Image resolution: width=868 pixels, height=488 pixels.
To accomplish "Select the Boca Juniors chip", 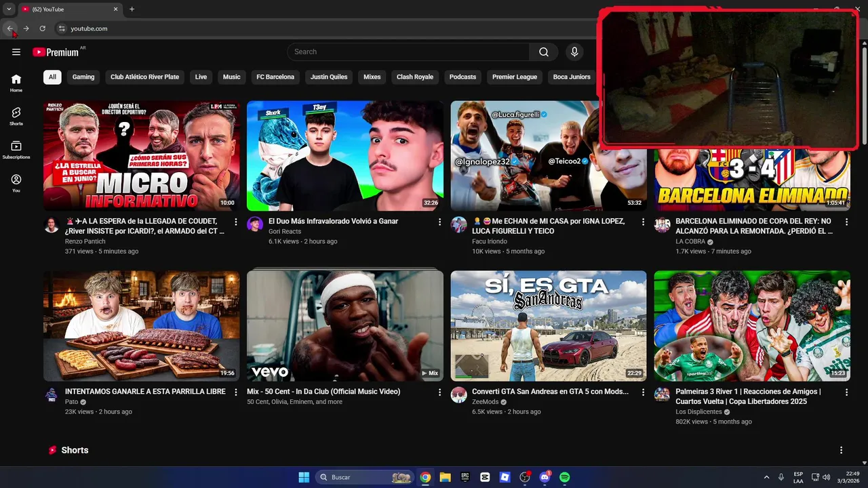I will [x=572, y=77].
